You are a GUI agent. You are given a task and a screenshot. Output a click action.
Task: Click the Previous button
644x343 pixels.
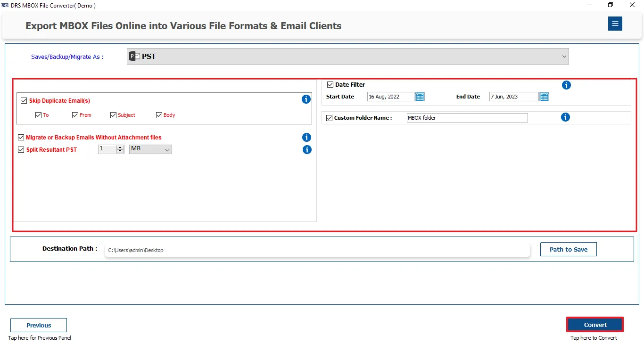pyautogui.click(x=39, y=325)
